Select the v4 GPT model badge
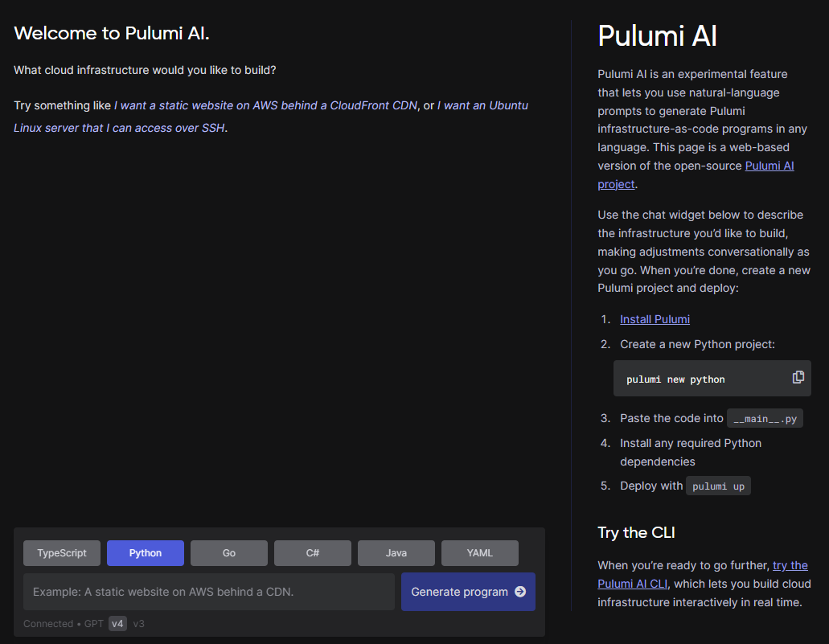 click(117, 623)
